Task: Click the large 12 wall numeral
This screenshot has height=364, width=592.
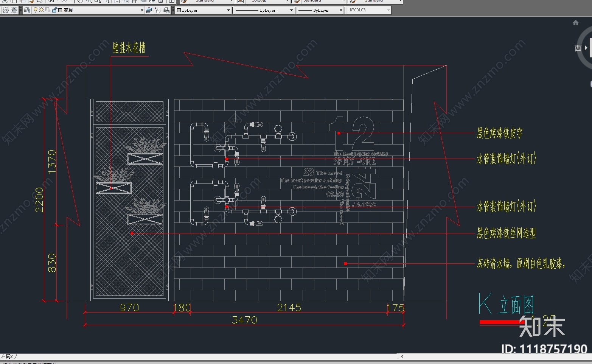Action: [x=352, y=134]
